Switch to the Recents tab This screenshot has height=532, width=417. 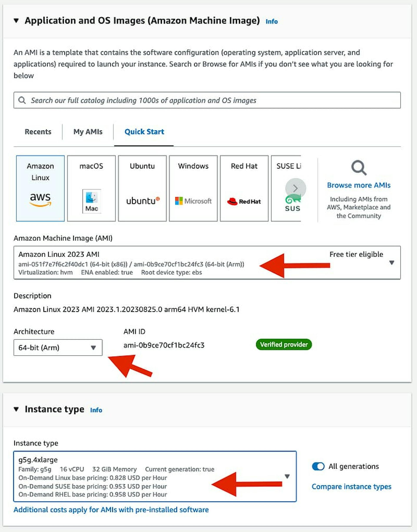[38, 132]
